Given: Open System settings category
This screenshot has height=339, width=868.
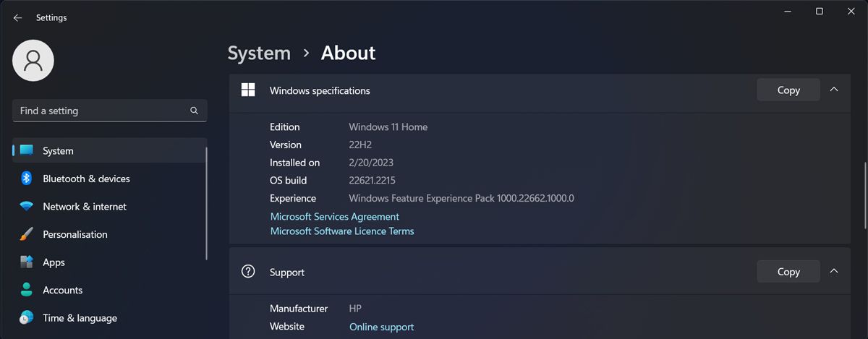Looking at the screenshot, I should pyautogui.click(x=110, y=151).
